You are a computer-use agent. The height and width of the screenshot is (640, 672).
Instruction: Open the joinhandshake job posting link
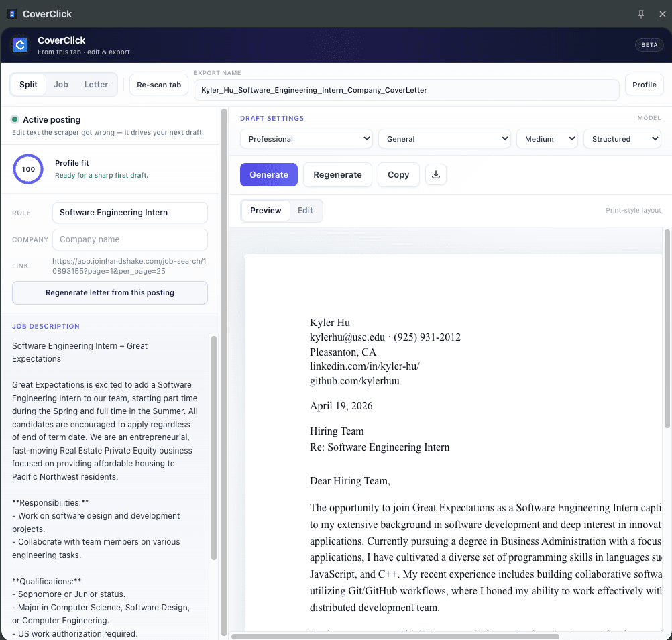[x=129, y=266]
